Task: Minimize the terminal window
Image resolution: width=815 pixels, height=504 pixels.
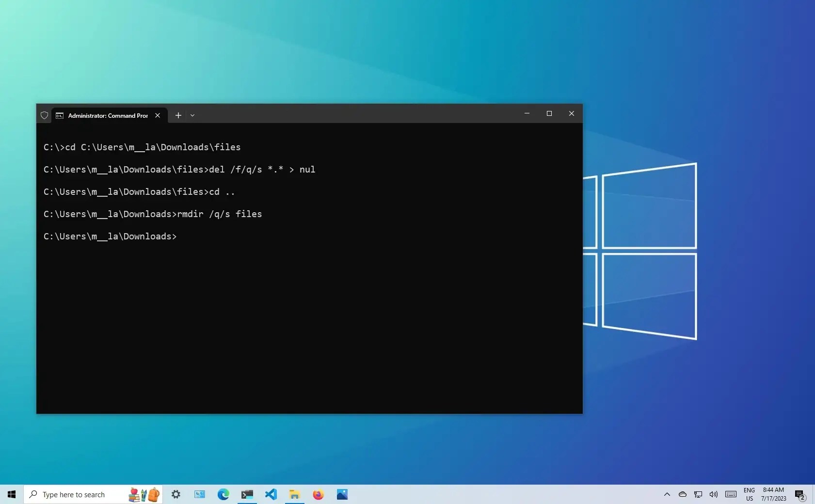Action: tap(527, 113)
